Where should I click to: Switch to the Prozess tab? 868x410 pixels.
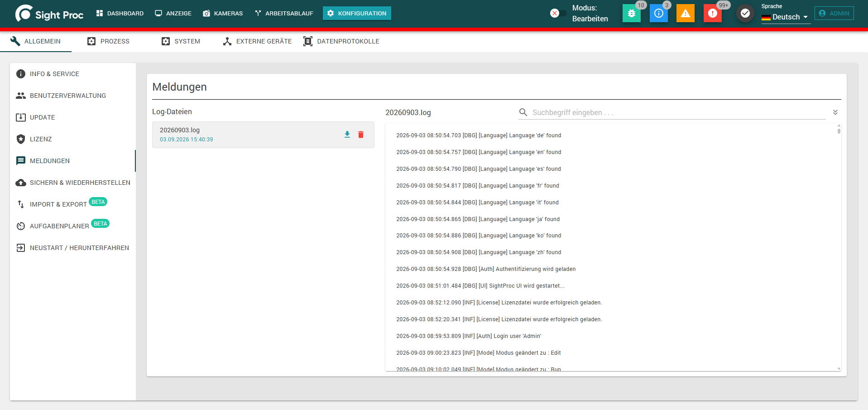pos(108,41)
